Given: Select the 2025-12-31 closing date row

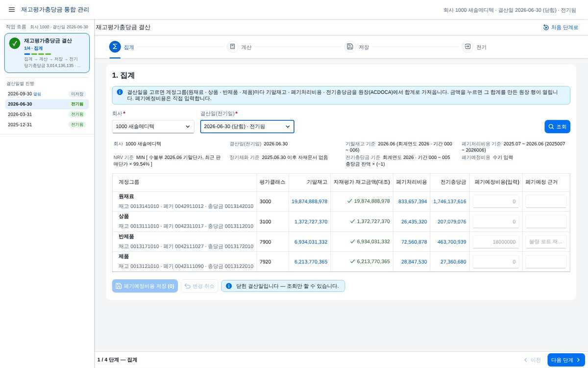Looking at the screenshot, I should coord(47,125).
